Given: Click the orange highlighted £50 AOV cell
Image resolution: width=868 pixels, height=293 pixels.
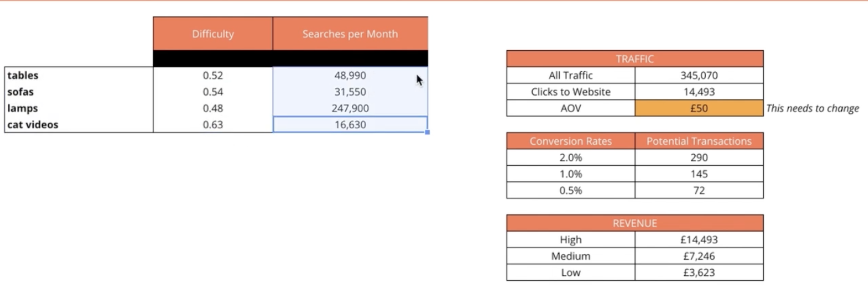Looking at the screenshot, I should [699, 108].
